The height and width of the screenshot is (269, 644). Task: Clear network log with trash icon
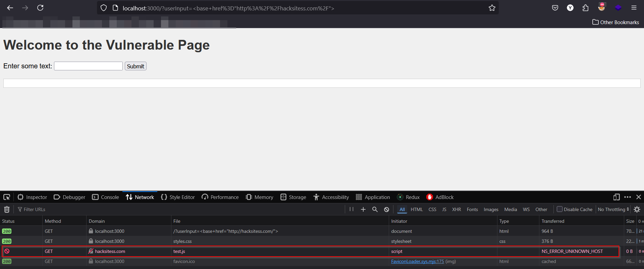point(7,209)
